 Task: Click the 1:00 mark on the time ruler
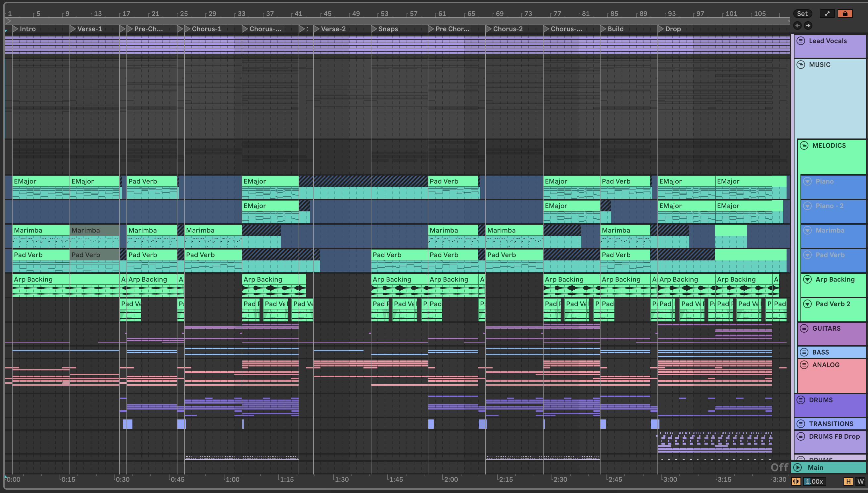232,479
